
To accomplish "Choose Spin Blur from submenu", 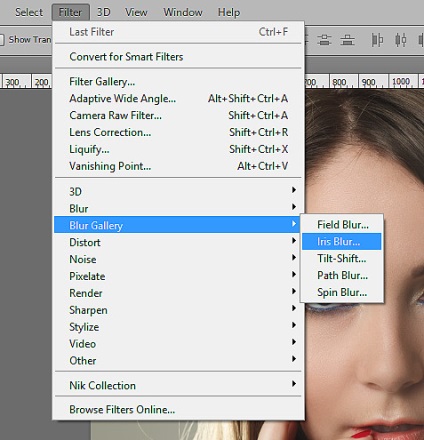I will point(341,292).
